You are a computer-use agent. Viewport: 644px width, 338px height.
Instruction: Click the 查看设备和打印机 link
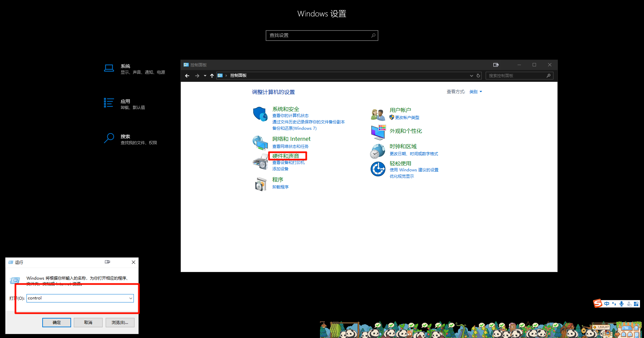point(288,163)
